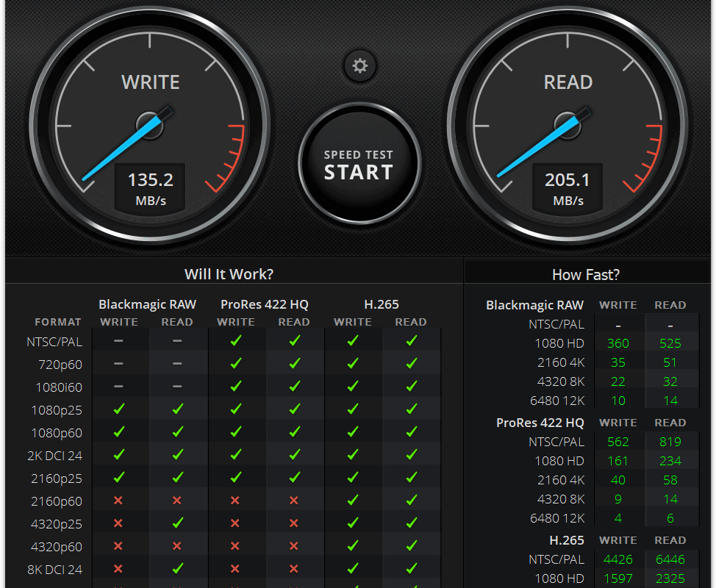Click the "Will It Work?" panel header

(x=229, y=274)
